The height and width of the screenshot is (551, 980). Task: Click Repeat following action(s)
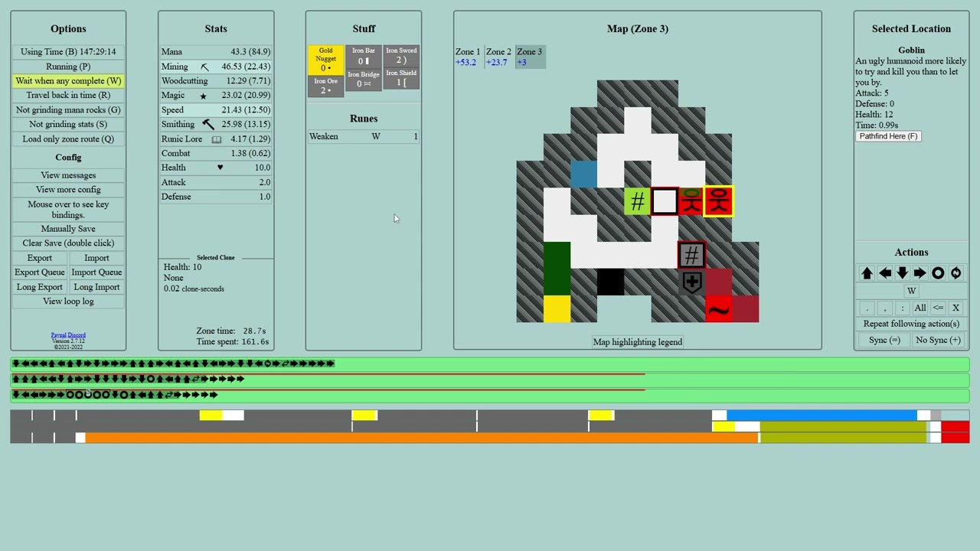click(x=911, y=324)
